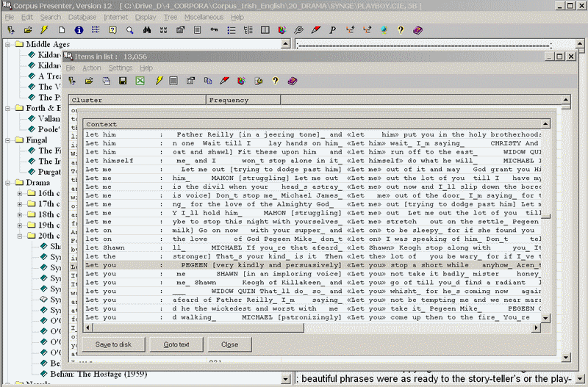Click the binoculars icon in main toolbar
This screenshot has height=387, width=588.
[x=146, y=30]
